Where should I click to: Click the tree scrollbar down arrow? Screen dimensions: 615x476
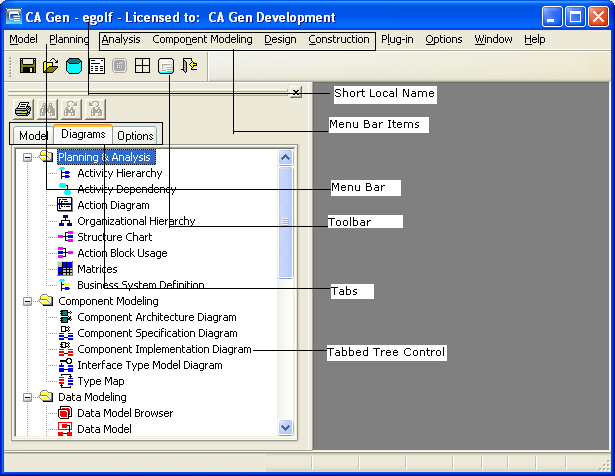click(x=286, y=427)
